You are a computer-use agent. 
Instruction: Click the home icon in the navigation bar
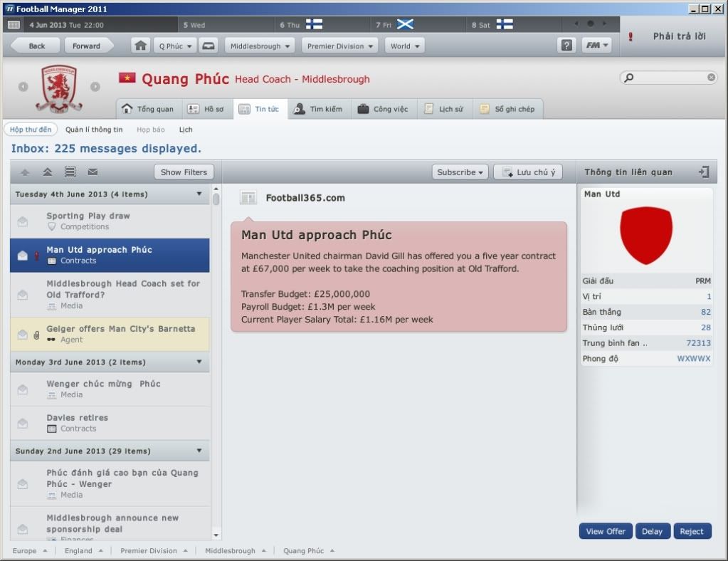click(140, 46)
